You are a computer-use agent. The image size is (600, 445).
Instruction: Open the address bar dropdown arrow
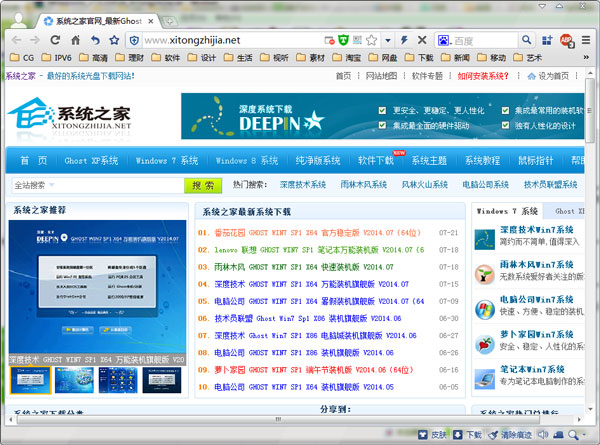coord(388,40)
